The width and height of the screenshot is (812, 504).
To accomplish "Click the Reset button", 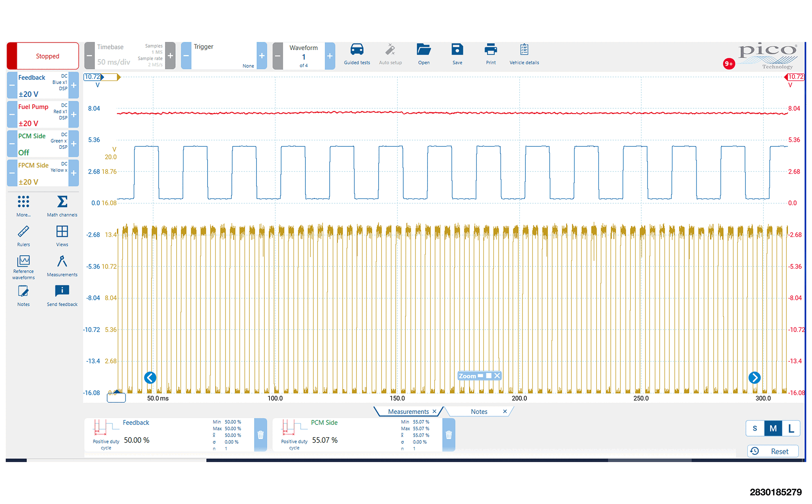I will pyautogui.click(x=773, y=451).
